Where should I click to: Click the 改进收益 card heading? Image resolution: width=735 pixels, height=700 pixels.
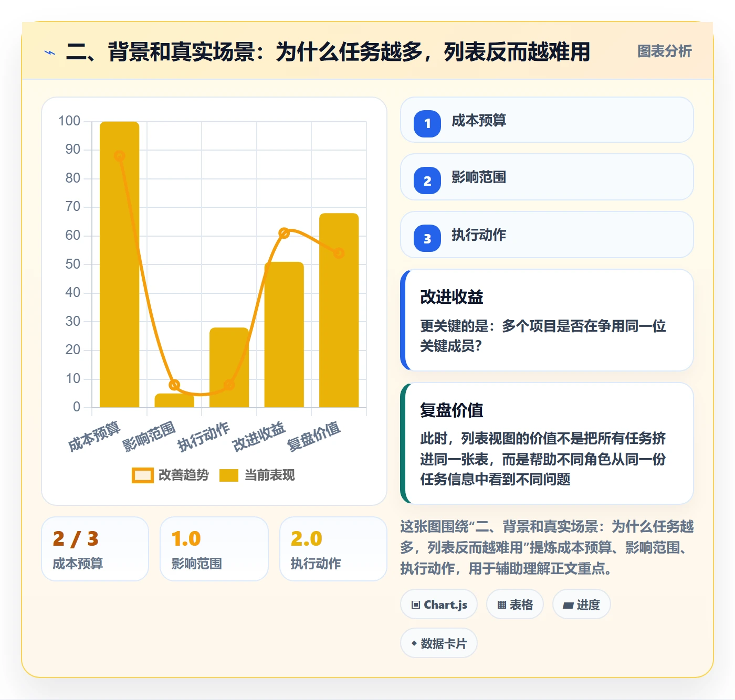point(451,297)
